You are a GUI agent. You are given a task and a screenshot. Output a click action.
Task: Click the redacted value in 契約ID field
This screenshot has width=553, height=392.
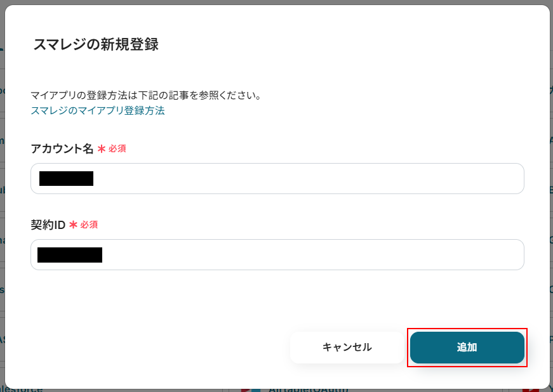[x=70, y=255]
